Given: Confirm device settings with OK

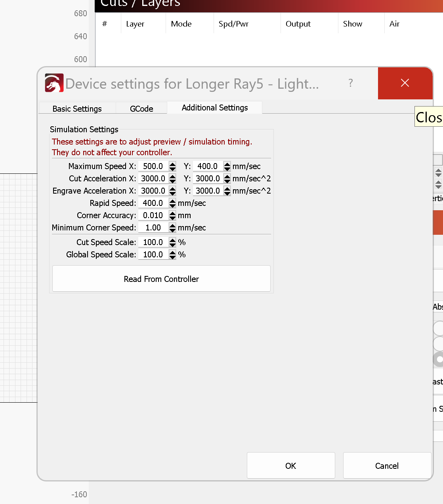Looking at the screenshot, I should (x=291, y=466).
